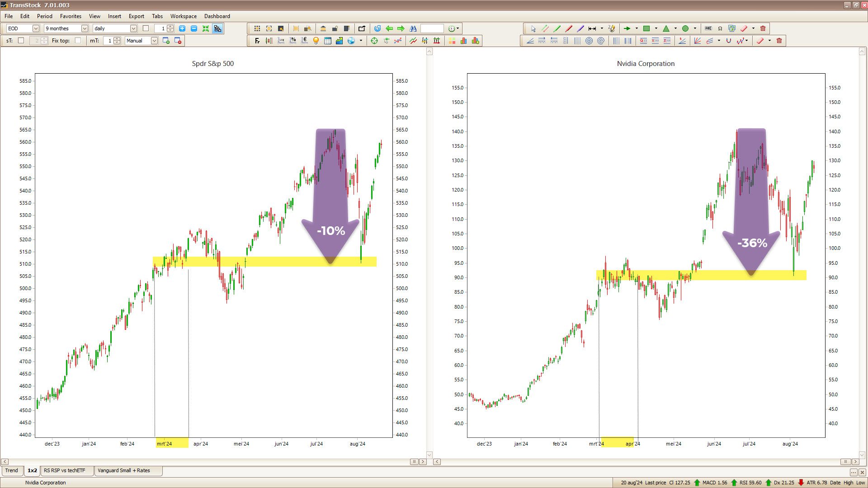Click the blue plus zoom-in icon
868x488 pixels.
(182, 28)
